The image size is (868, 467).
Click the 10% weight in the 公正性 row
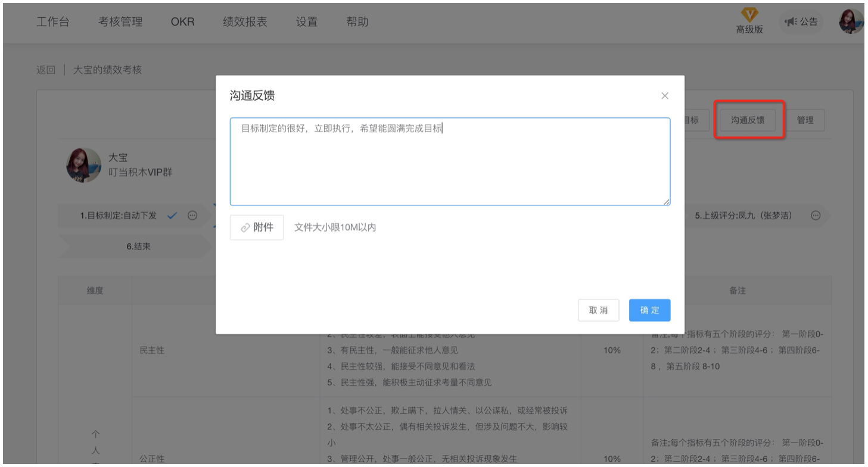coord(612,459)
